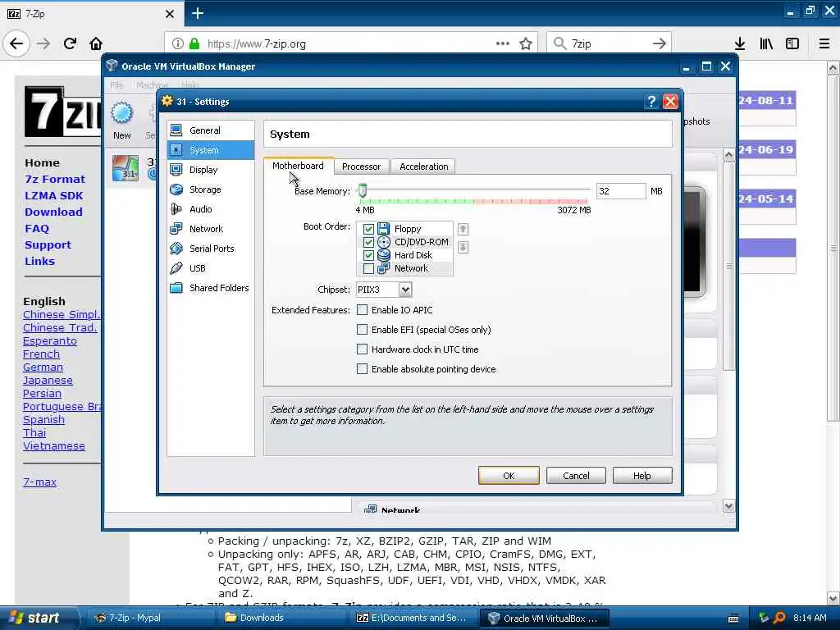This screenshot has height=630, width=840.
Task: Open browser downloads arrow icon
Action: tap(740, 43)
